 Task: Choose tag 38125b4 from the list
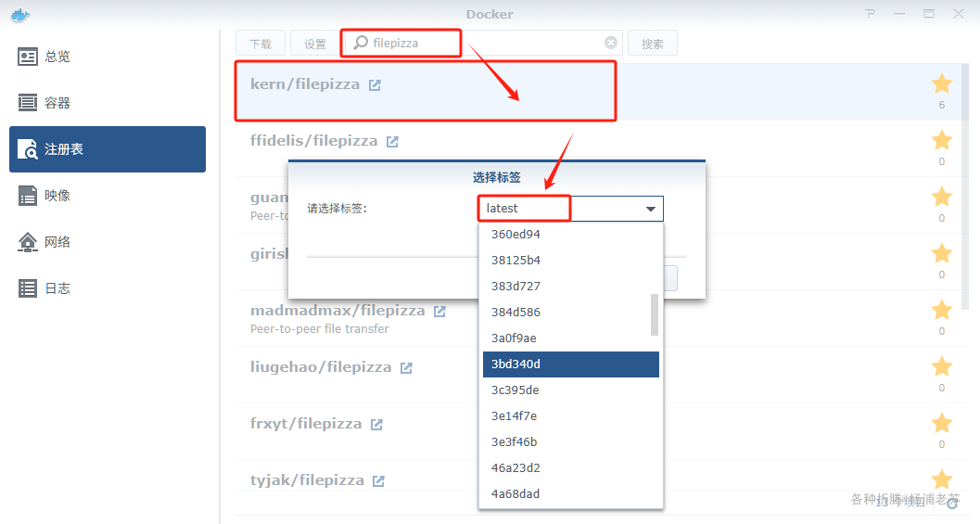tap(570, 260)
